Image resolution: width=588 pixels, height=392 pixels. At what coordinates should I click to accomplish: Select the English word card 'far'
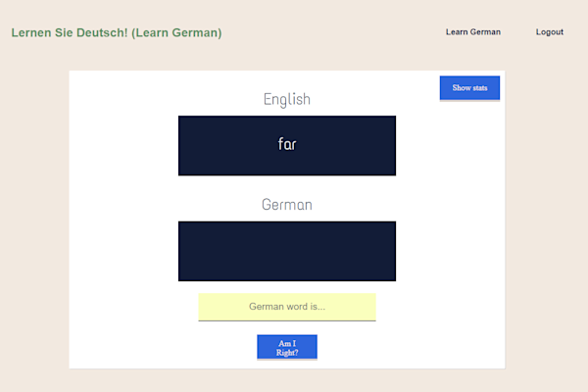pyautogui.click(x=287, y=146)
